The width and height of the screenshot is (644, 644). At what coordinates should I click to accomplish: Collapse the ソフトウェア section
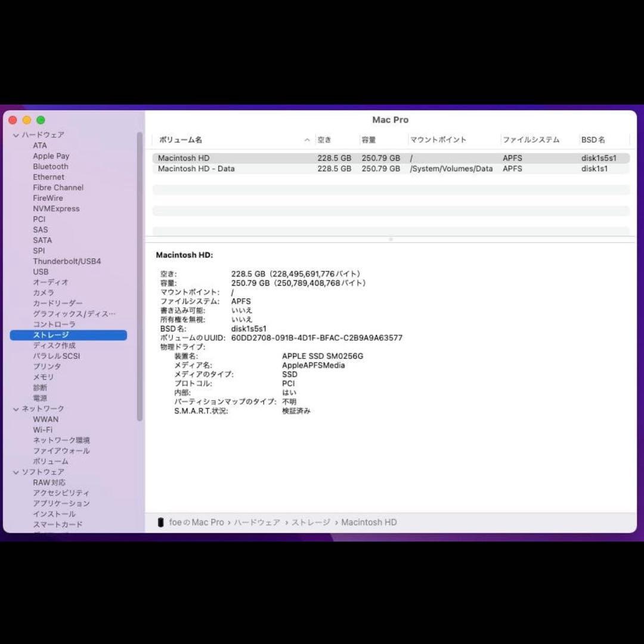(x=16, y=472)
